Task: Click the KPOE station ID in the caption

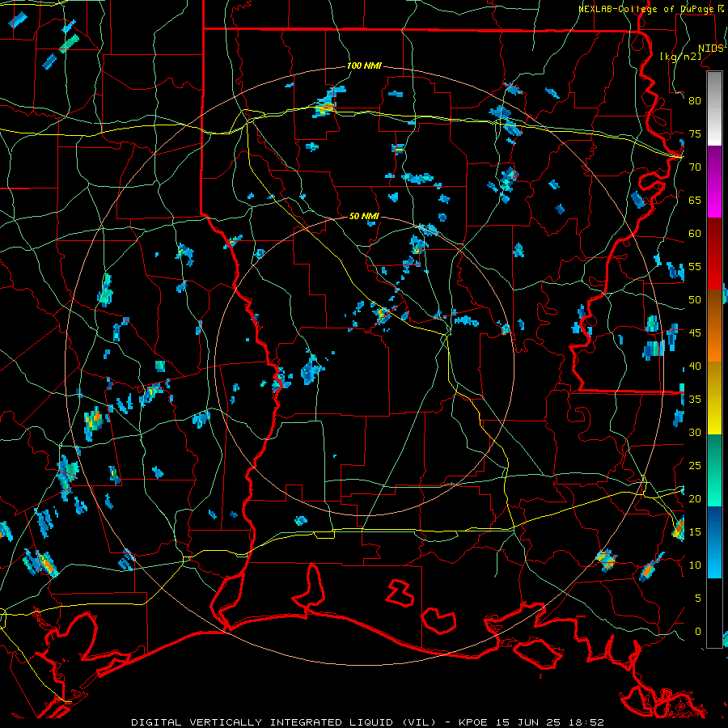Action: tap(472, 722)
